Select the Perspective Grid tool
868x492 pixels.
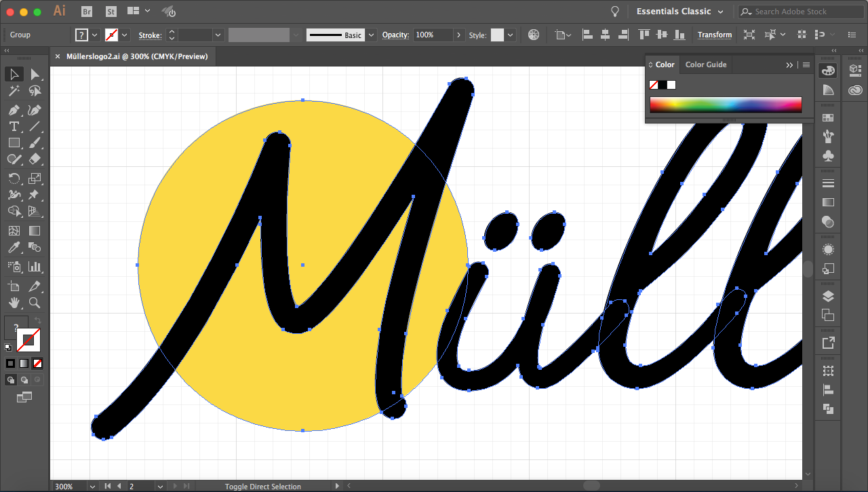pos(35,211)
